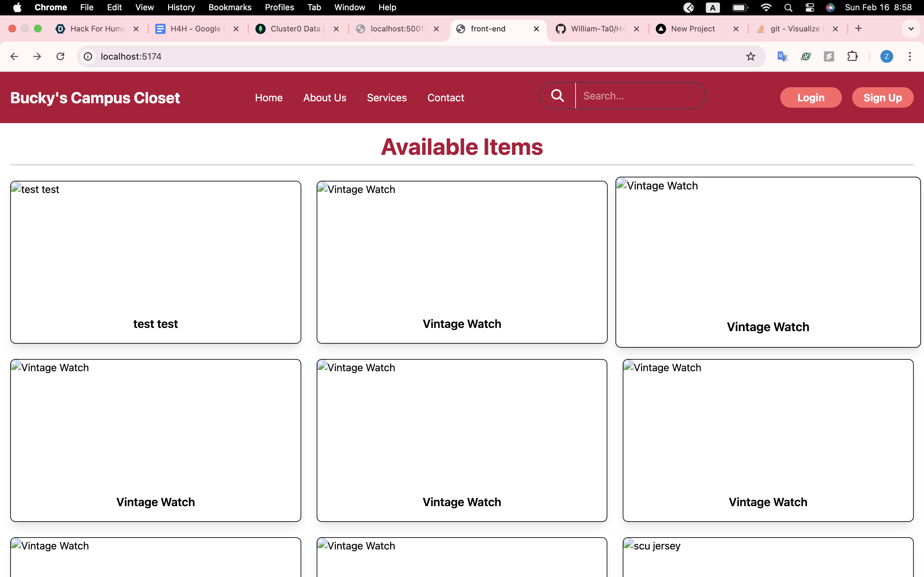The width and height of the screenshot is (924, 577).
Task: Open the About Us nav link
Action: (325, 98)
